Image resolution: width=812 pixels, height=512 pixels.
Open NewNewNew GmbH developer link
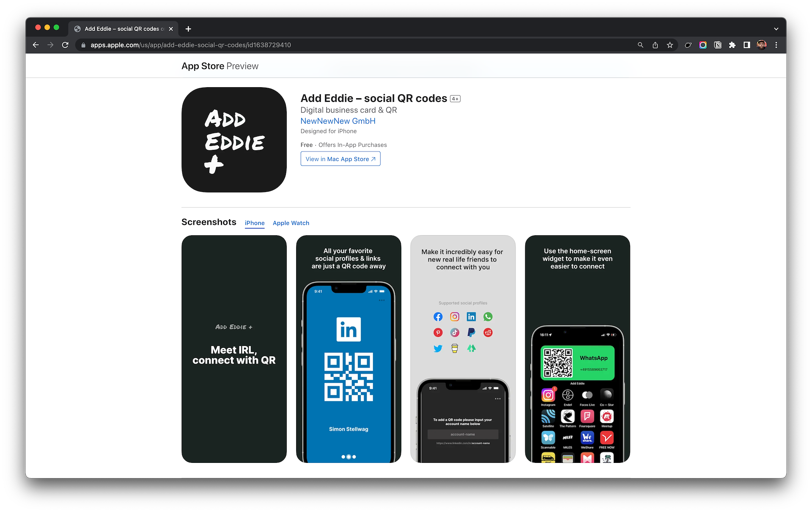[x=338, y=121]
